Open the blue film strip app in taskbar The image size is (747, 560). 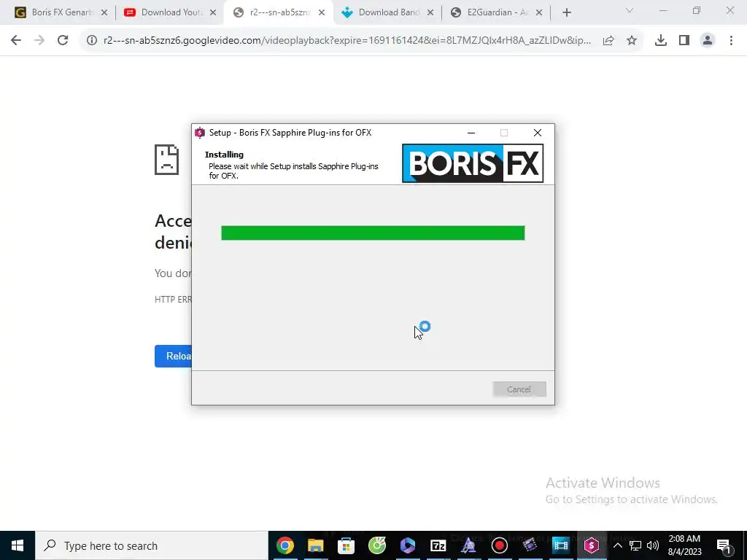point(561,545)
